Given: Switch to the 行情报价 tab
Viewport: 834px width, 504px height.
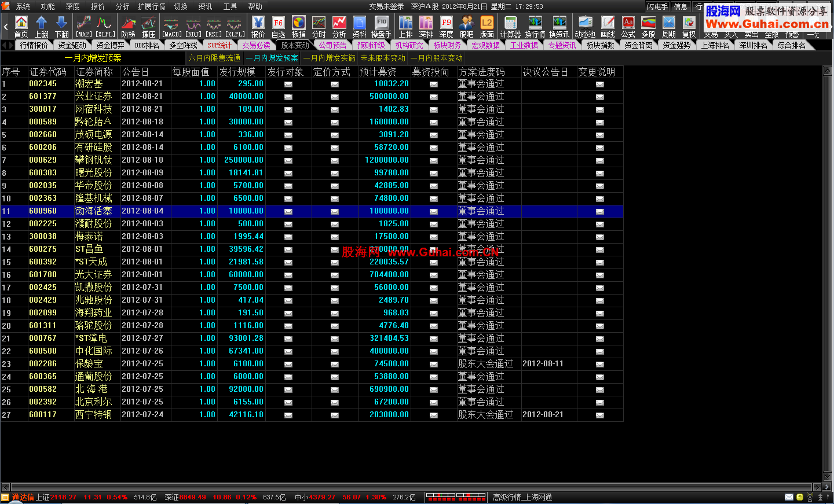Looking at the screenshot, I should [34, 45].
